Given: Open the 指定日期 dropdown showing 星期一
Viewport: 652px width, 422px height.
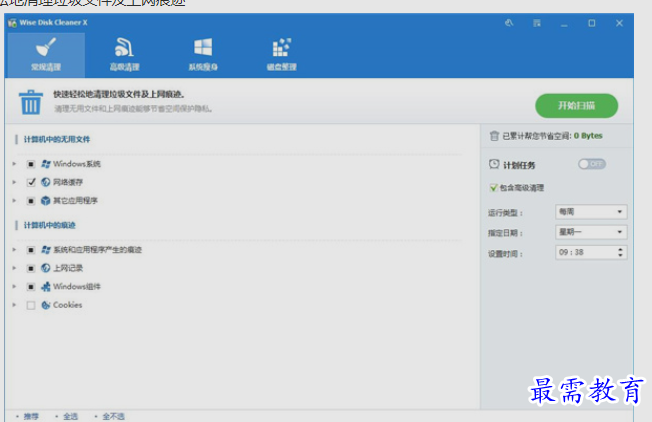Looking at the screenshot, I should pos(591,232).
